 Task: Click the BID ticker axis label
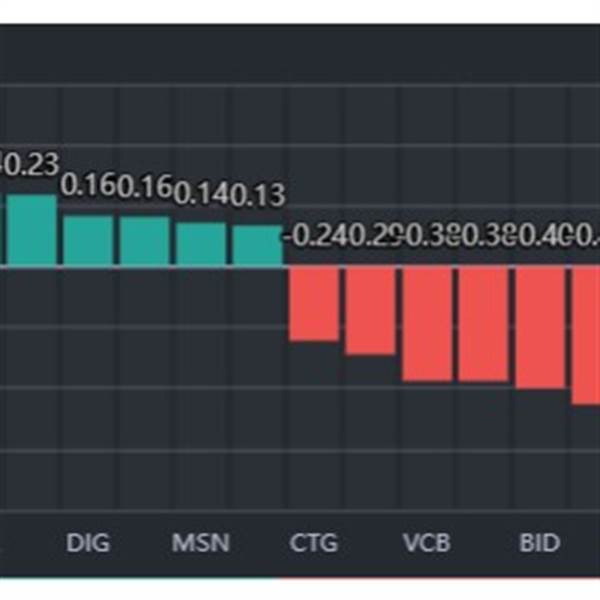540,544
